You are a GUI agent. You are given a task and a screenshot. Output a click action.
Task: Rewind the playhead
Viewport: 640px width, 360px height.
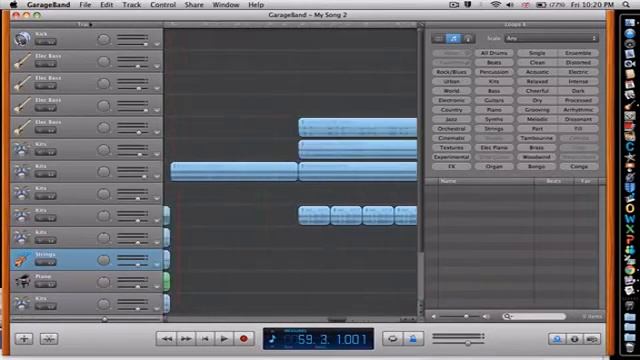[166, 339]
